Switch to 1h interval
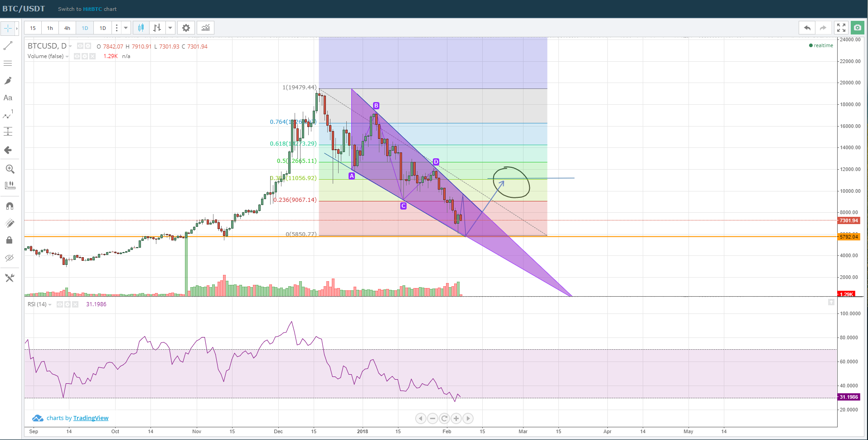 pos(50,28)
